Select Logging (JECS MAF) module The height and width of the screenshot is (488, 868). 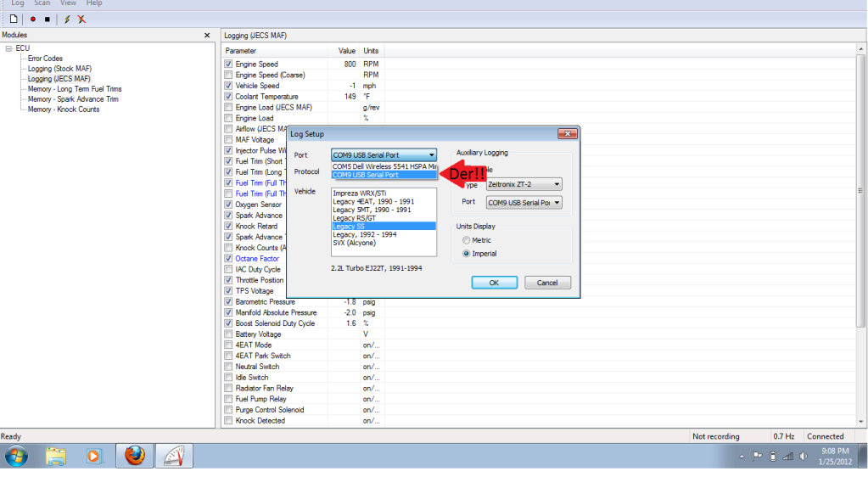click(59, 79)
